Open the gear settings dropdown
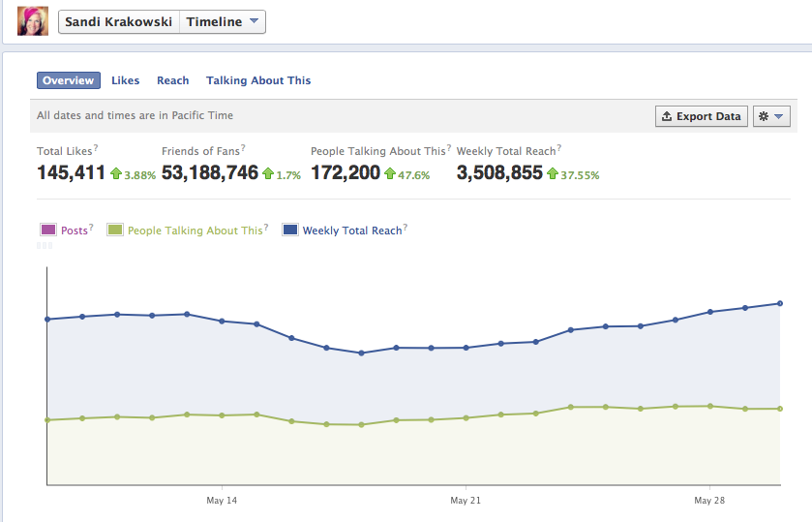This screenshot has height=522, width=812. pos(771,116)
